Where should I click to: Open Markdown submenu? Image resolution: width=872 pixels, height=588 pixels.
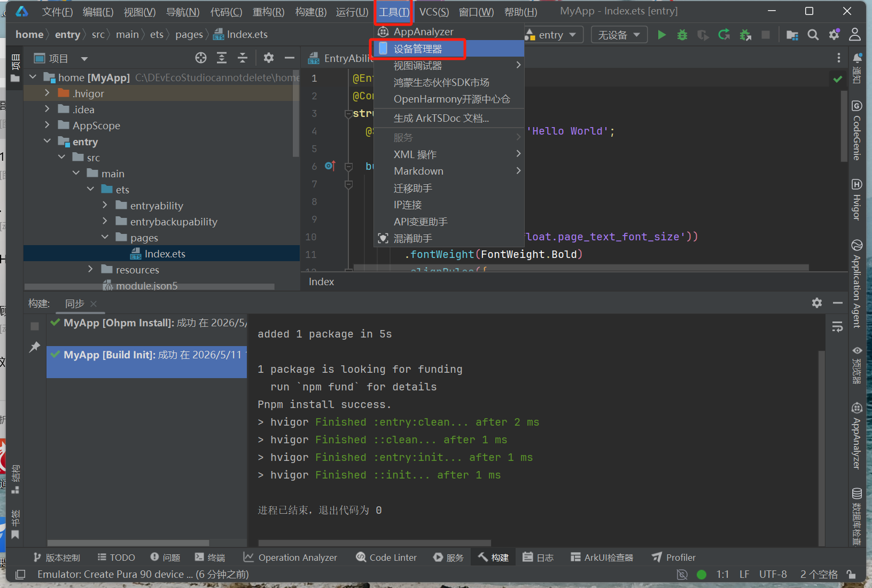(449, 171)
